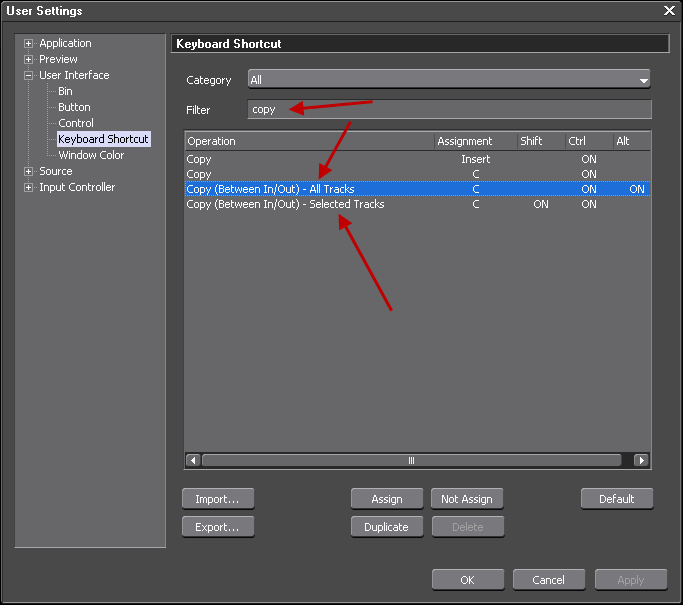The width and height of the screenshot is (683, 605).
Task: Select the Preview tree label
Action: [x=58, y=59]
